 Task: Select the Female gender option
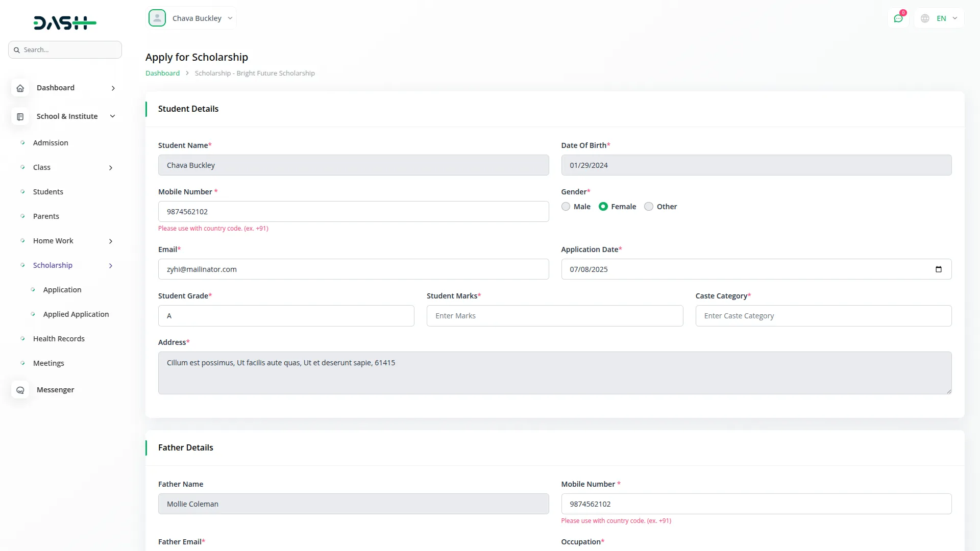coord(603,207)
